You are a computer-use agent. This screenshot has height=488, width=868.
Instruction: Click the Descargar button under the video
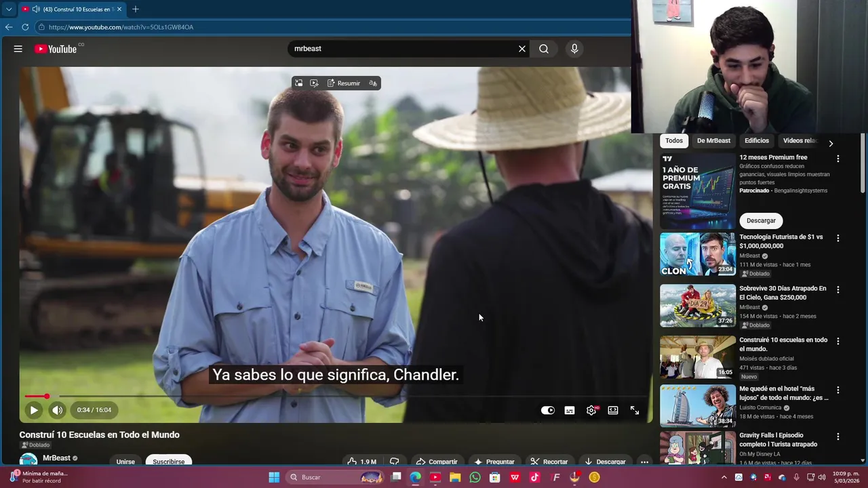point(605,462)
